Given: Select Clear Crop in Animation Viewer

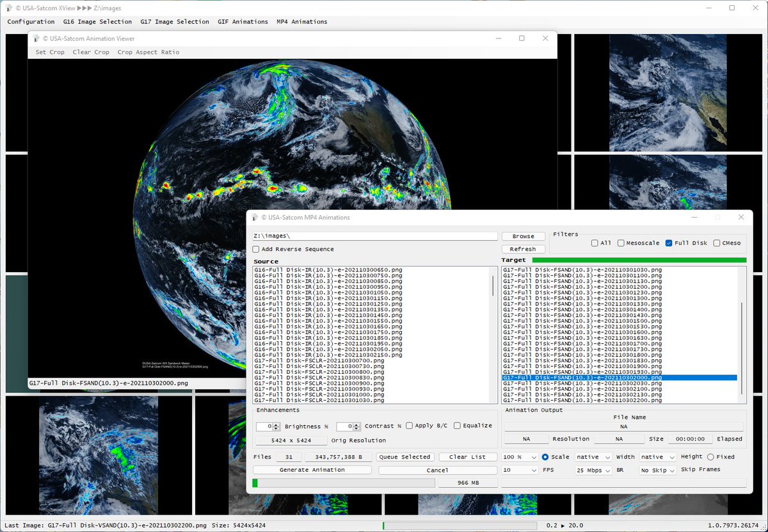Looking at the screenshot, I should click(91, 52).
